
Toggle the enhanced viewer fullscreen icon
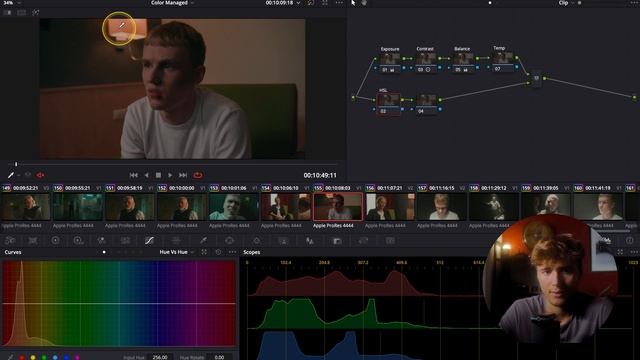tap(325, 3)
